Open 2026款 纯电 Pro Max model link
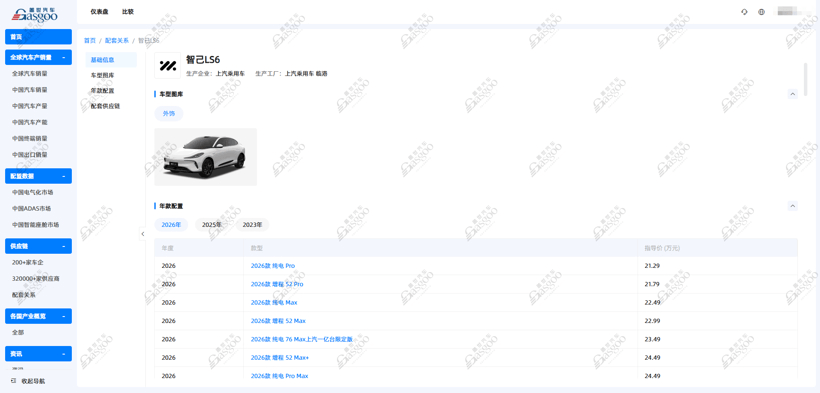This screenshot has height=393, width=820. [280, 376]
